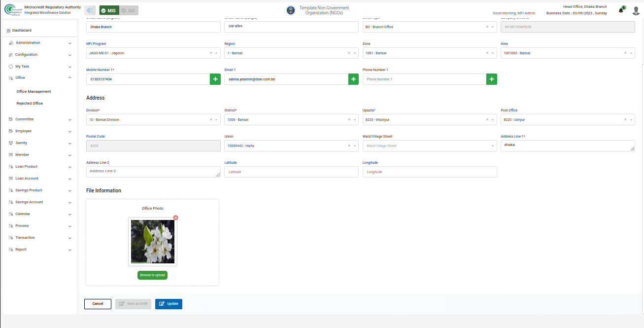The image size is (644, 328).
Task: Click the Calendar sidebar icon
Action: [x=11, y=214]
